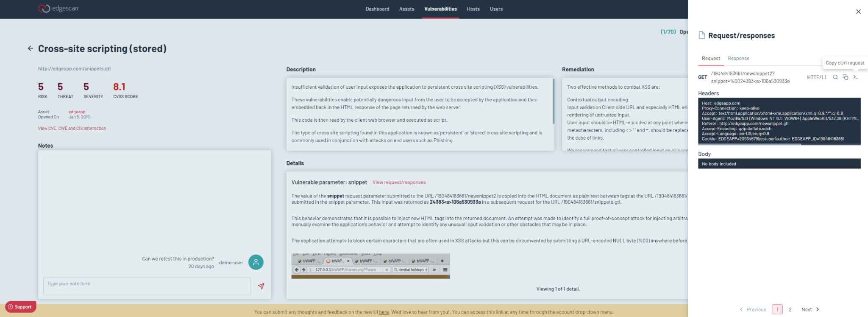
Task: Close the Request/responses panel
Action: [858, 11]
